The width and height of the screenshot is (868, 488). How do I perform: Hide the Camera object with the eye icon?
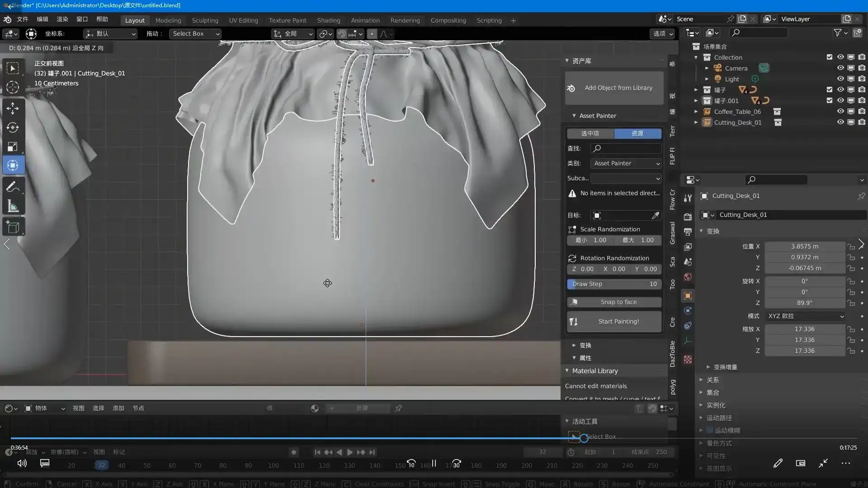pos(841,68)
